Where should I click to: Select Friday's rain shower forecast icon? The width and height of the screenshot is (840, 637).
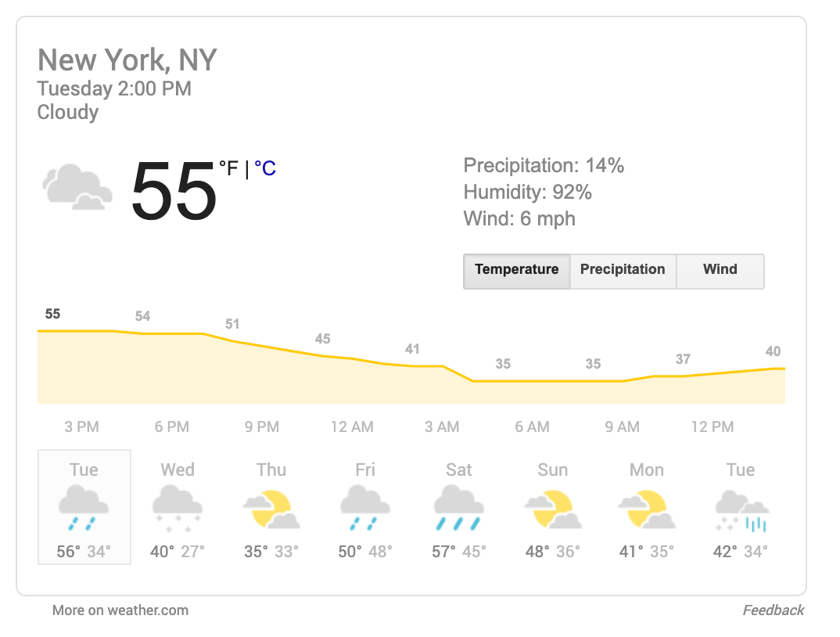[x=364, y=508]
